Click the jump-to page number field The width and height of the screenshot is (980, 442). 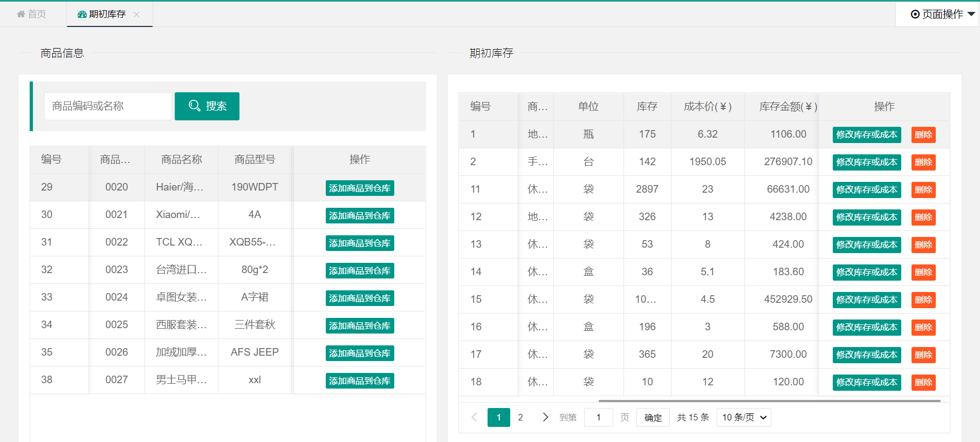599,417
